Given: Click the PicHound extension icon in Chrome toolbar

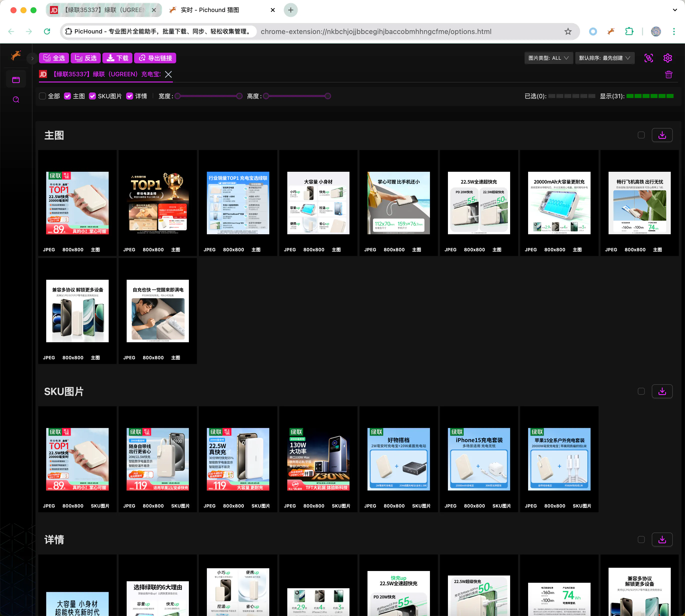Looking at the screenshot, I should [611, 31].
